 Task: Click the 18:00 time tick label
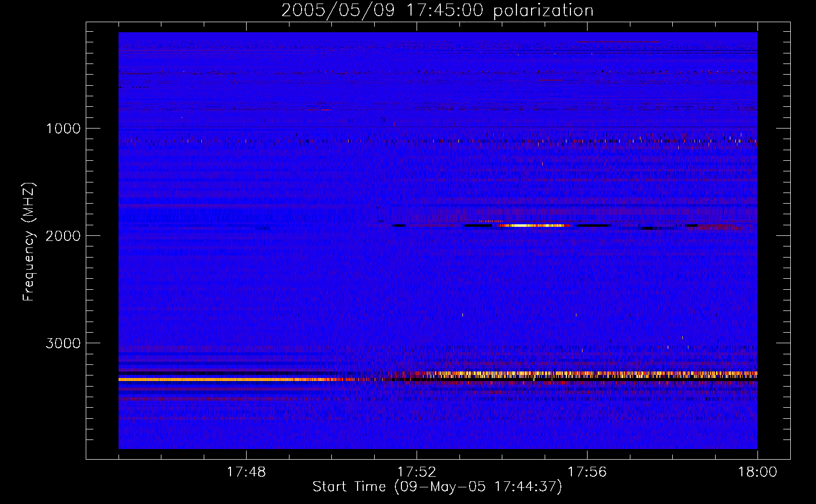click(x=757, y=472)
